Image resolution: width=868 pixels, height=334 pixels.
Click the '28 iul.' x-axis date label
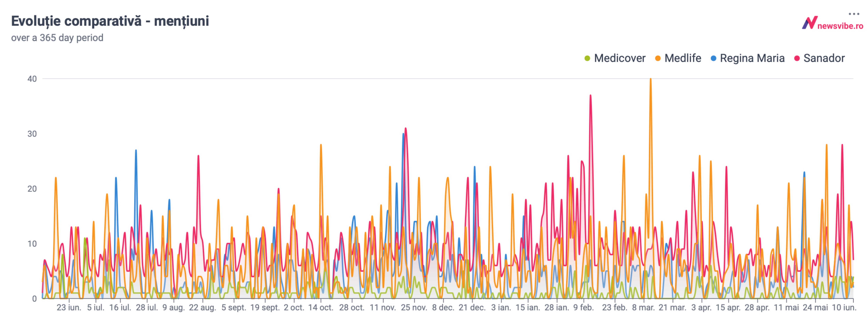(147, 308)
